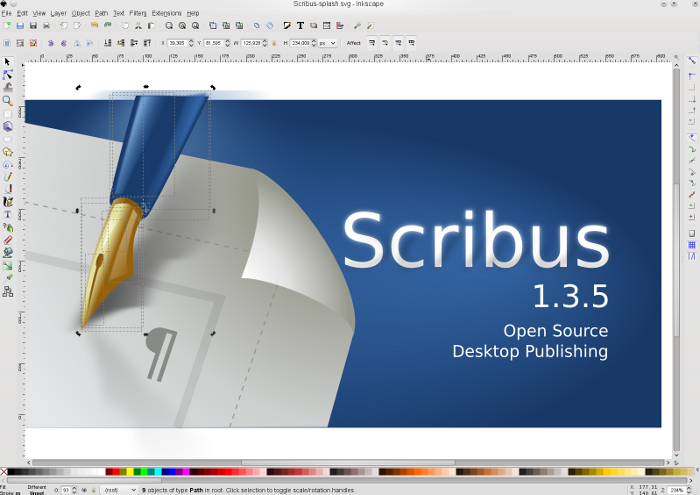Image resolution: width=700 pixels, height=495 pixels.
Task: Choose the Text tool in toolbox
Action: tap(7, 215)
